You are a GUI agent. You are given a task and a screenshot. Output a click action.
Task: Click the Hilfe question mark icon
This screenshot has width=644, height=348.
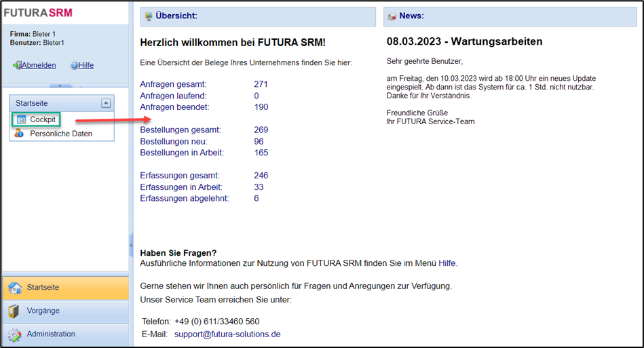73,66
